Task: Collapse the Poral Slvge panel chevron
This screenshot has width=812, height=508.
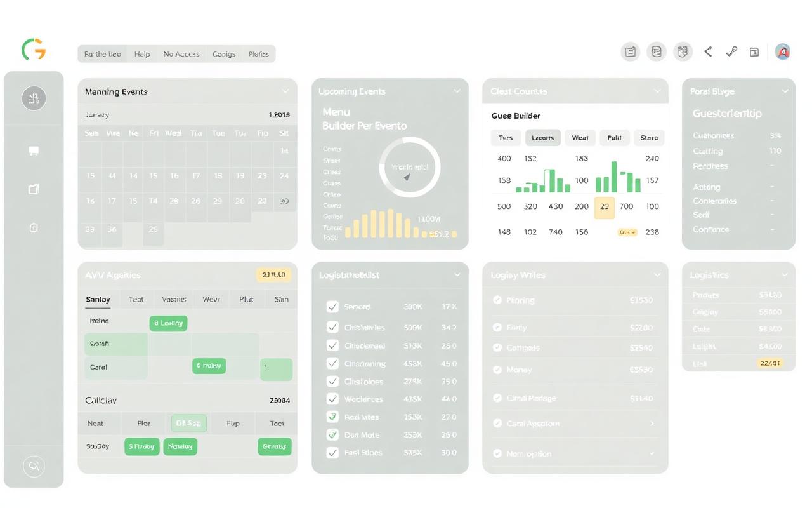Action: click(785, 91)
